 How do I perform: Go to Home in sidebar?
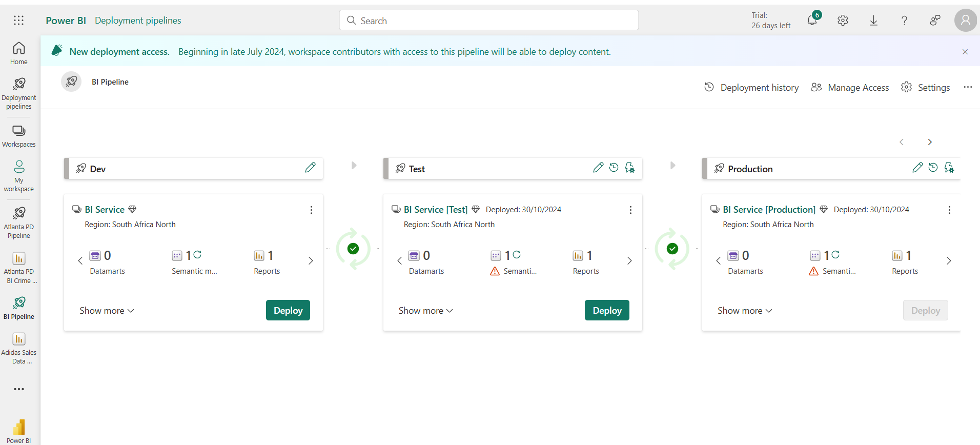pos(19,53)
